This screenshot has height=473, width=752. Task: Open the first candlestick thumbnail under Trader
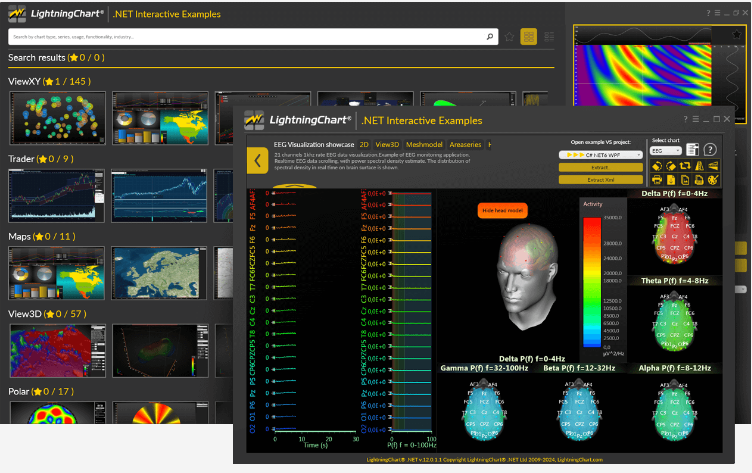click(x=57, y=196)
